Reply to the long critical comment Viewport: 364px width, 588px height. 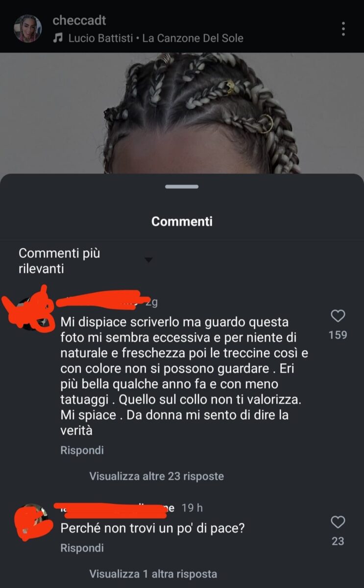pos(82,450)
